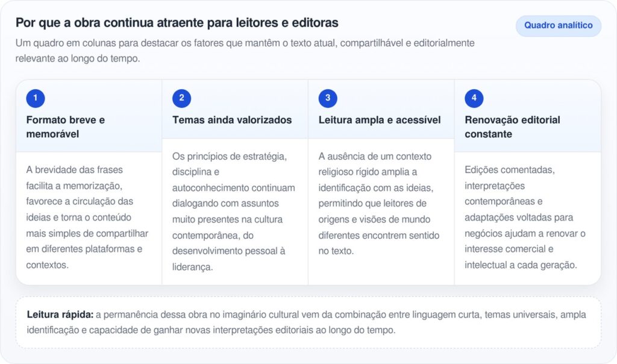Click the subtitle starting 'Um quadro em colunas'
Screen dimensions: 617x364
[x=245, y=51]
